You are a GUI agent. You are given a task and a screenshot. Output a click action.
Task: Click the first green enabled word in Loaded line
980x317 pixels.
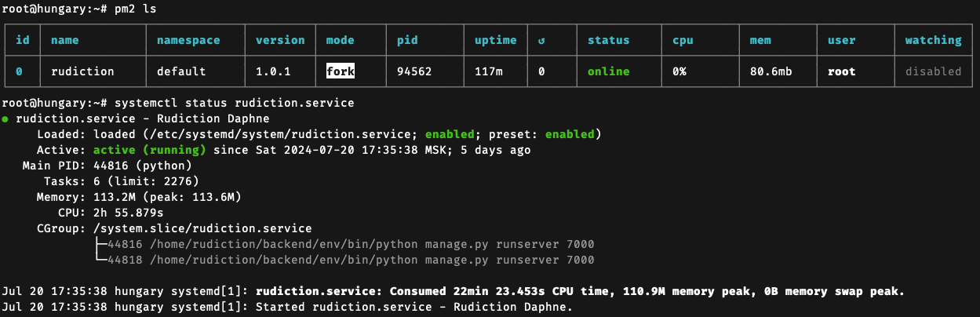(450, 134)
